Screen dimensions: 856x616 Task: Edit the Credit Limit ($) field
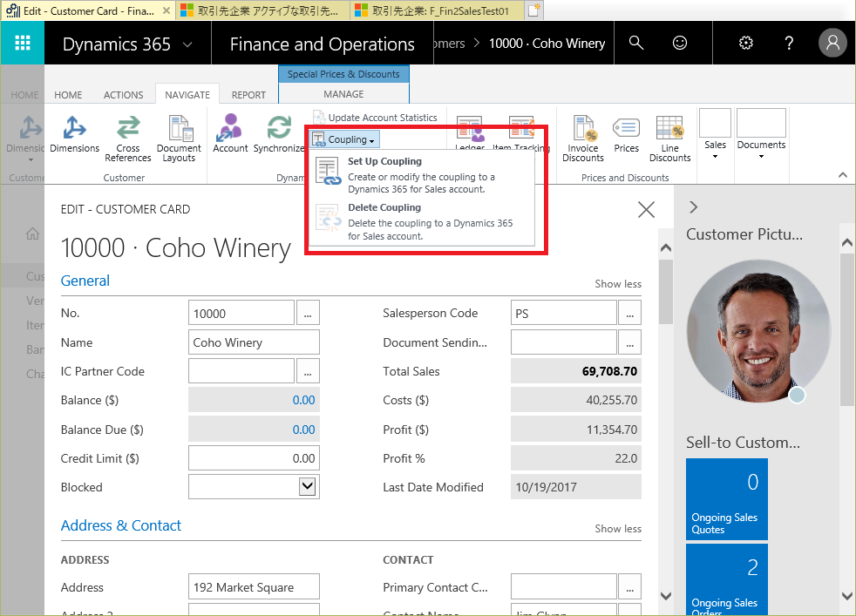pos(254,458)
